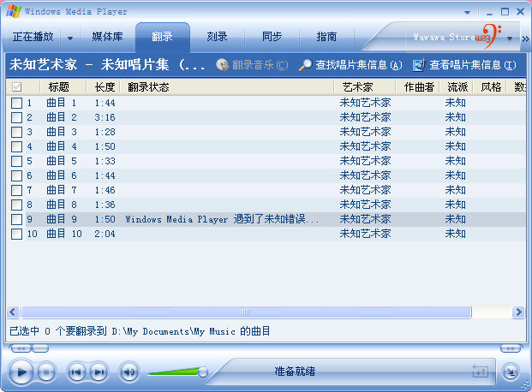The image size is (532, 392).
Task: Click the 2:04 length of track 10
Action: 105,234
